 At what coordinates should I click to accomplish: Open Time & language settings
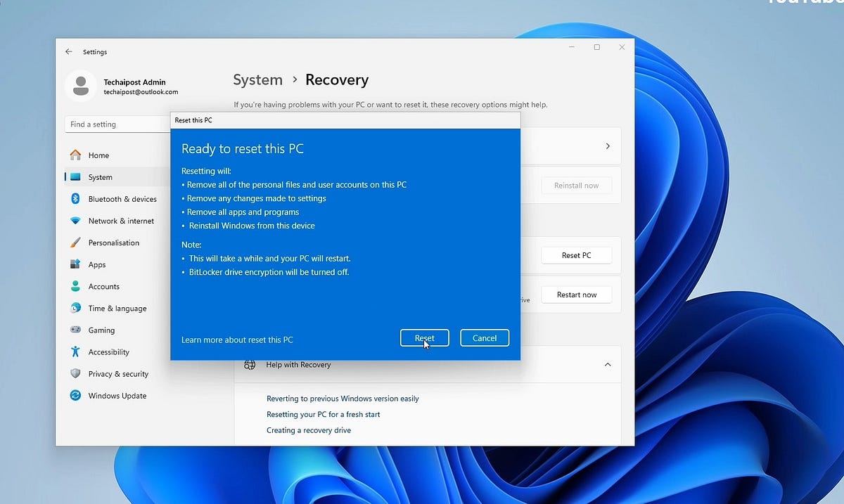coord(117,308)
